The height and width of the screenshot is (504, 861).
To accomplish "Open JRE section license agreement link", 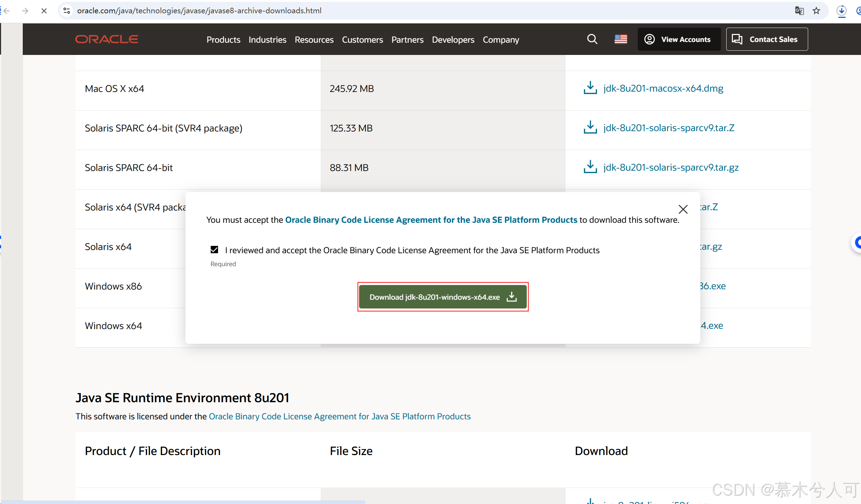I will (x=339, y=416).
